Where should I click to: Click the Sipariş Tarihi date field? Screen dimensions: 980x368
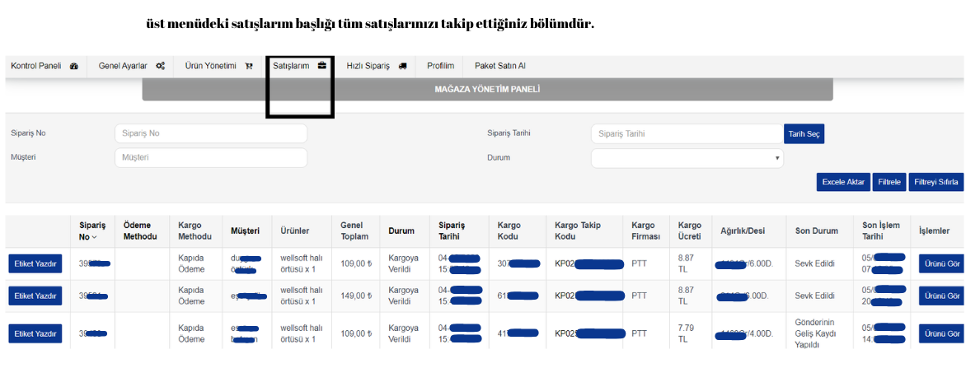point(686,133)
